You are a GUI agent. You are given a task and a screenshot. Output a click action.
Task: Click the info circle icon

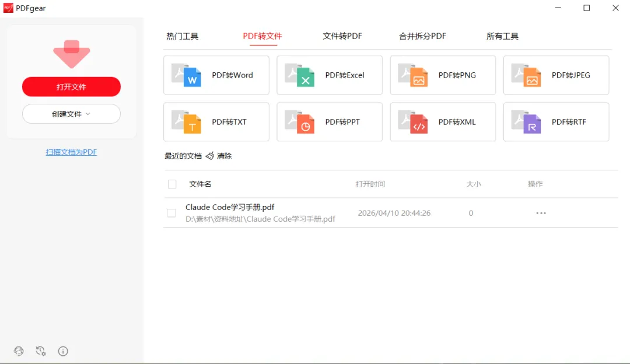pyautogui.click(x=63, y=351)
